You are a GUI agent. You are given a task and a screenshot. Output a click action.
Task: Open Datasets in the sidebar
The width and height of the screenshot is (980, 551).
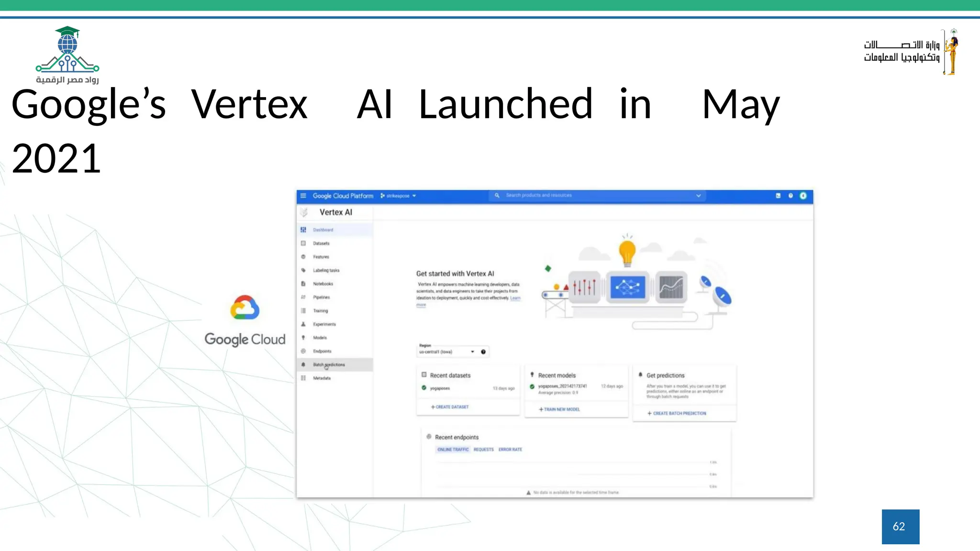click(335, 243)
